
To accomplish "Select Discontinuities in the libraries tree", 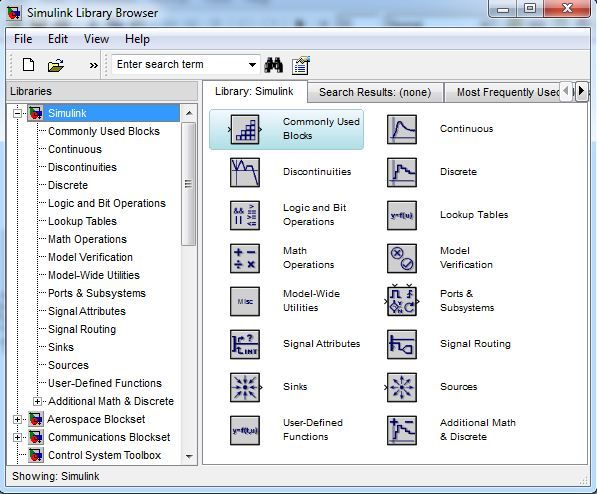I will pyautogui.click(x=82, y=167).
